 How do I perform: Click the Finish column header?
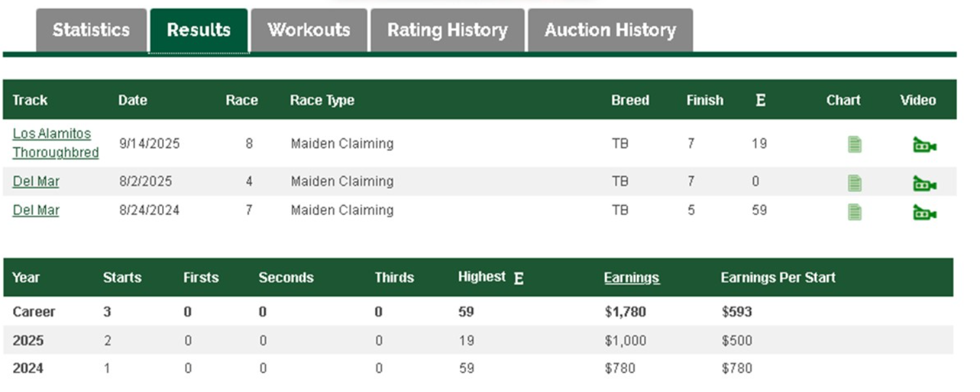(x=705, y=101)
